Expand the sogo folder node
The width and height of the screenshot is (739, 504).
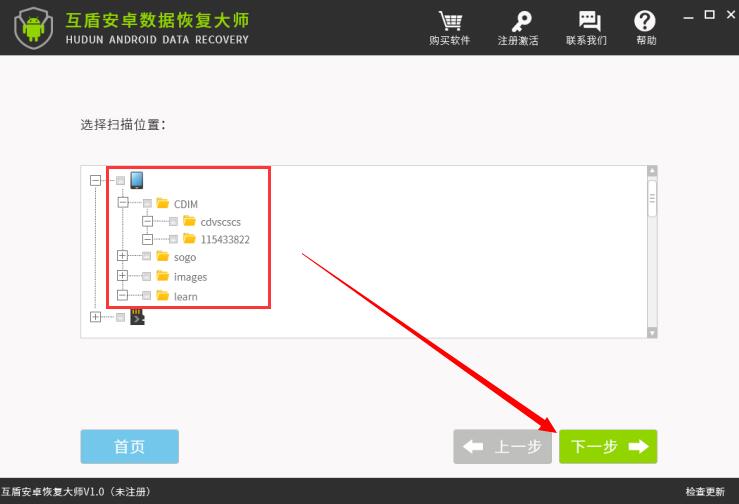123,256
